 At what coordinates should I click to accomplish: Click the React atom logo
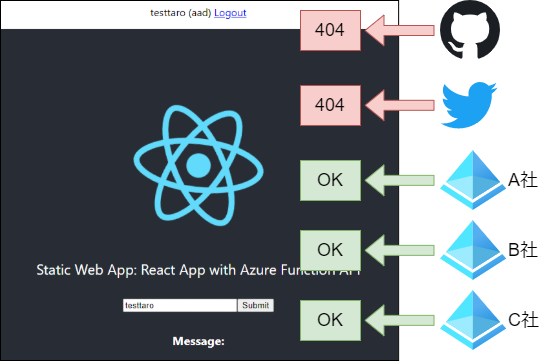198,165
